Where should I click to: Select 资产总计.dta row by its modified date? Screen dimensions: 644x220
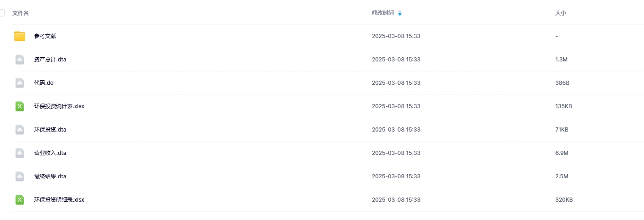point(396,60)
